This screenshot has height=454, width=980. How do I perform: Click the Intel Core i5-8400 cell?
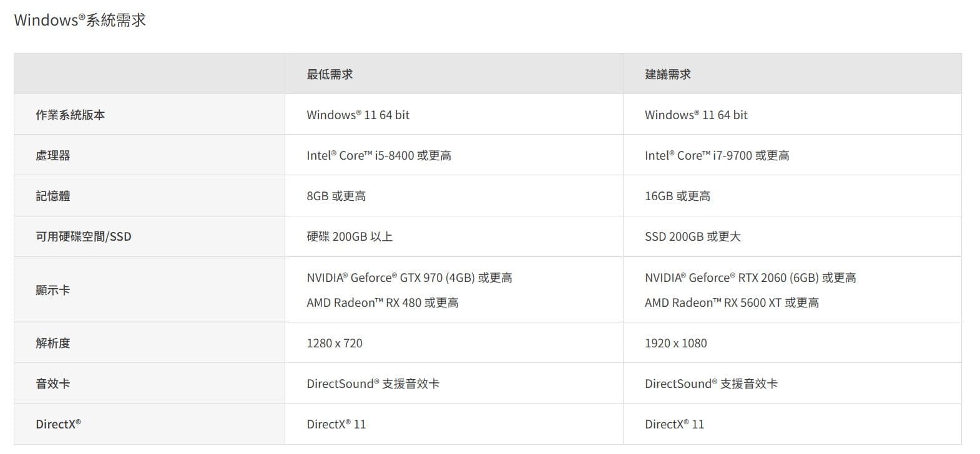pos(379,155)
